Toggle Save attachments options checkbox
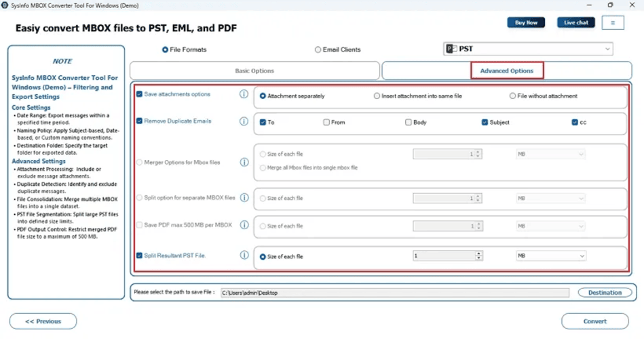Image resolution: width=644 pixels, height=339 pixels. (139, 94)
